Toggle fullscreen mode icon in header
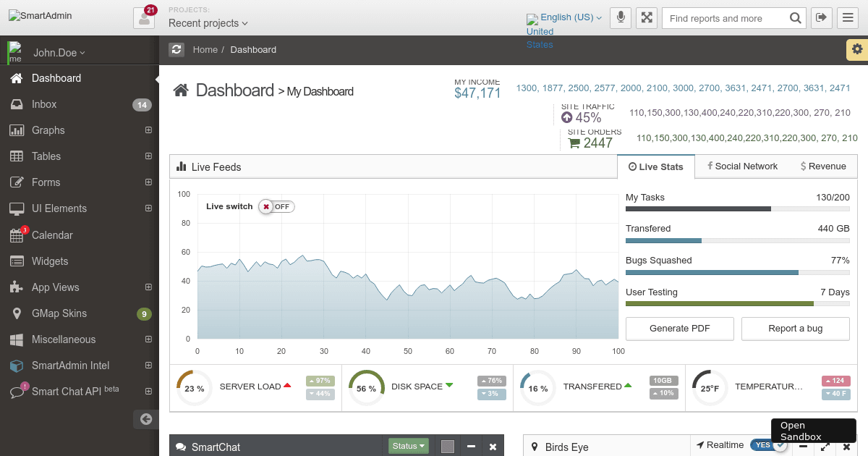The height and width of the screenshot is (456, 868). click(646, 18)
